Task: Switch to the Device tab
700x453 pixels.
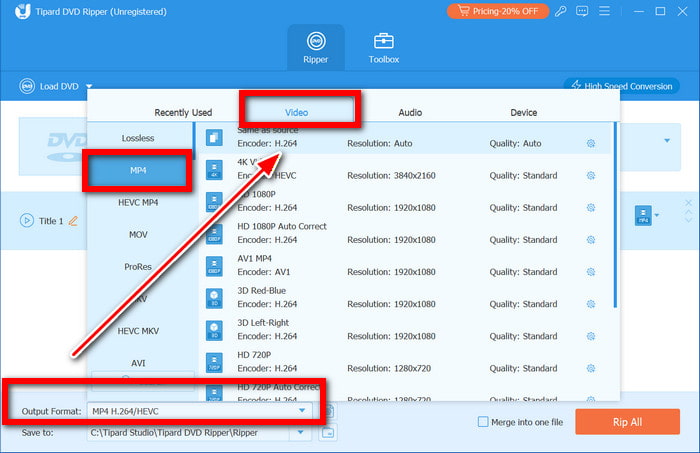Action: (x=523, y=113)
